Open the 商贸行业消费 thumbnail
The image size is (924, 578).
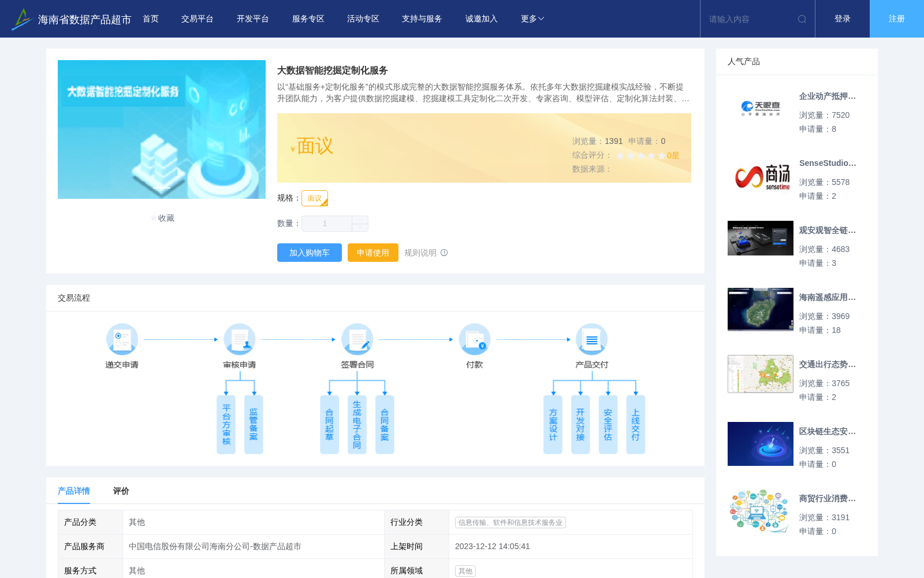pyautogui.click(x=761, y=511)
